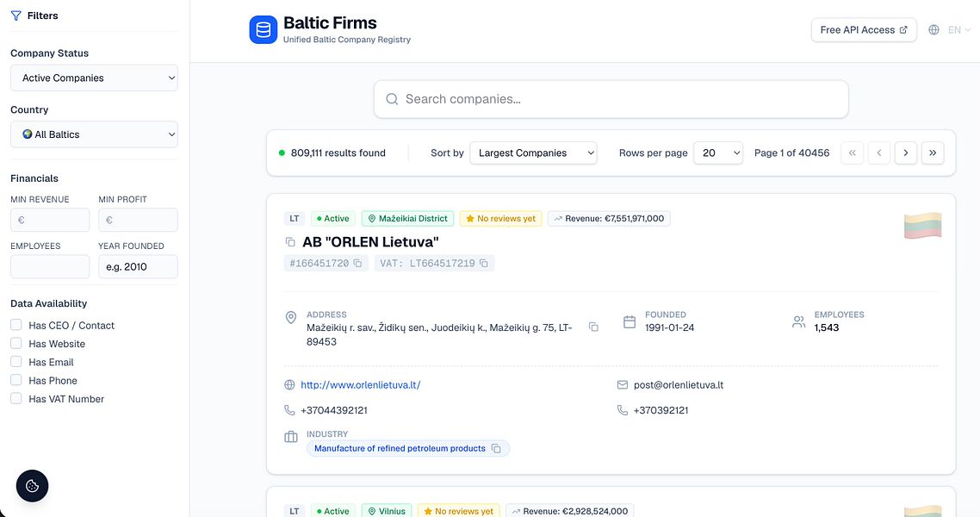This screenshot has height=517, width=980.
Task: Open the EN language selector
Action: click(958, 29)
